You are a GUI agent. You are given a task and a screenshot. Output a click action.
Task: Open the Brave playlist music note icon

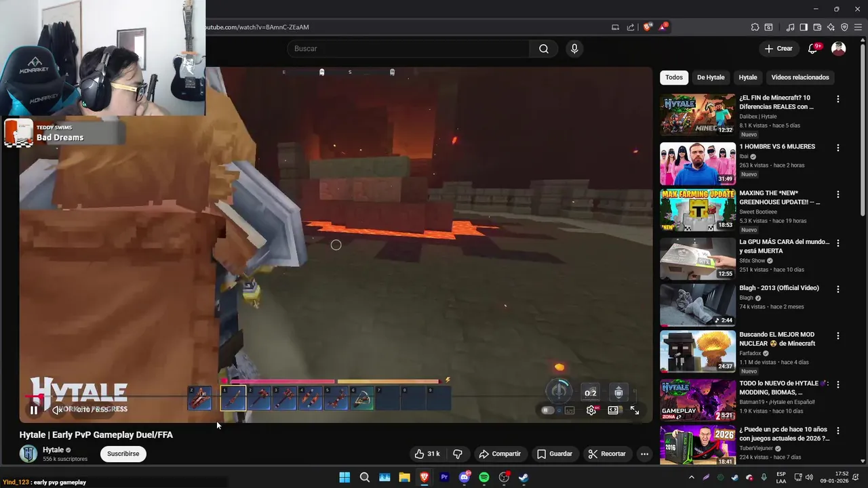[790, 27]
